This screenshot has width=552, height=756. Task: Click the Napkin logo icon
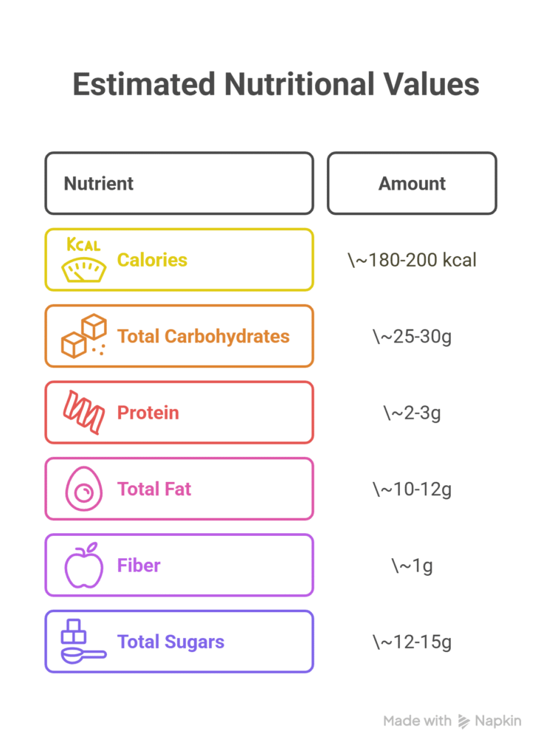(464, 721)
